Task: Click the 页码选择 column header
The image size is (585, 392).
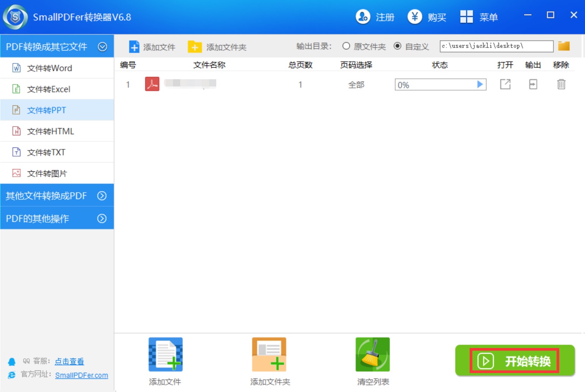Action: point(356,65)
